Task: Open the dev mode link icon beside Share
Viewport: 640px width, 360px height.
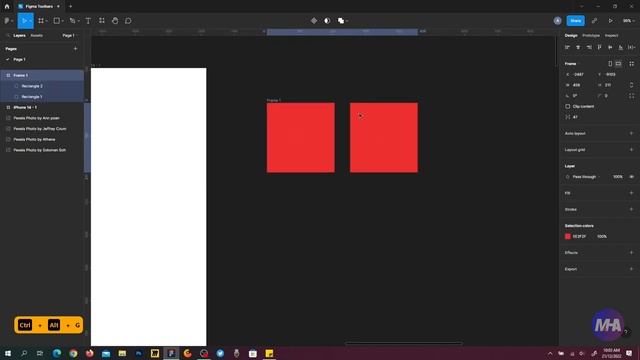Action: pos(594,21)
